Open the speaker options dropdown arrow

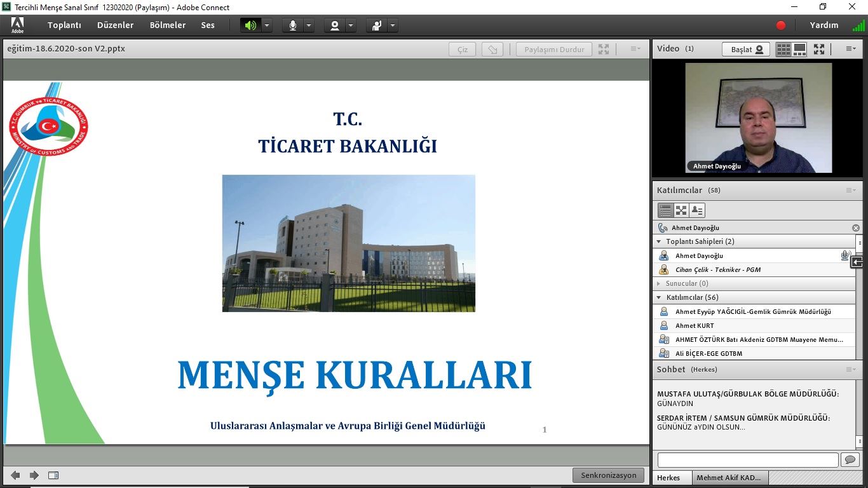267,25
